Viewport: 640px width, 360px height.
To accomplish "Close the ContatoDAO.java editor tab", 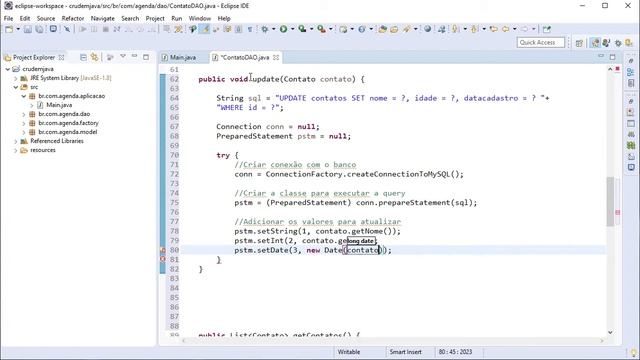I will click(x=276, y=58).
